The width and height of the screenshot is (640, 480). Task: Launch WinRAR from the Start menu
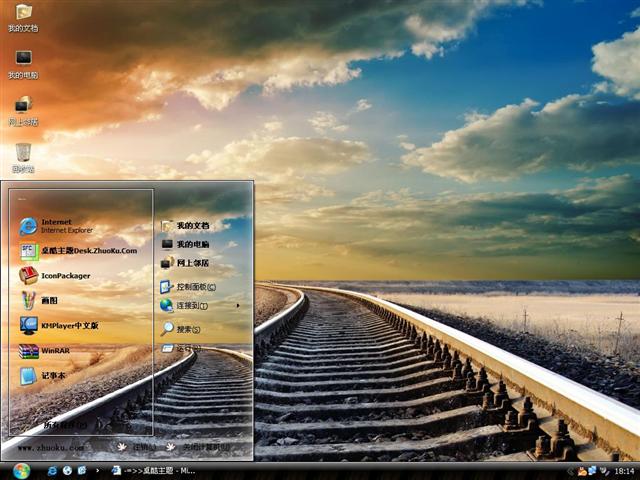coord(54,350)
